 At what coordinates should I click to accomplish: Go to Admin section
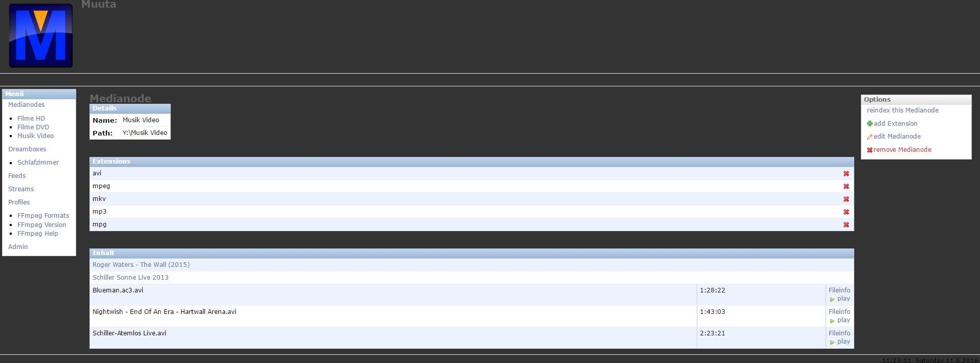18,247
